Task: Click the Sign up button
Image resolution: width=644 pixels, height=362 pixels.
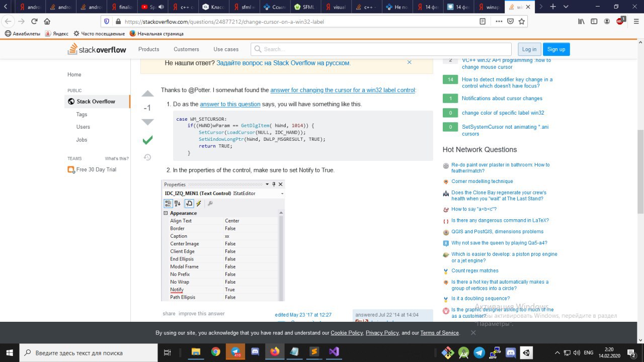Action: 556,49
